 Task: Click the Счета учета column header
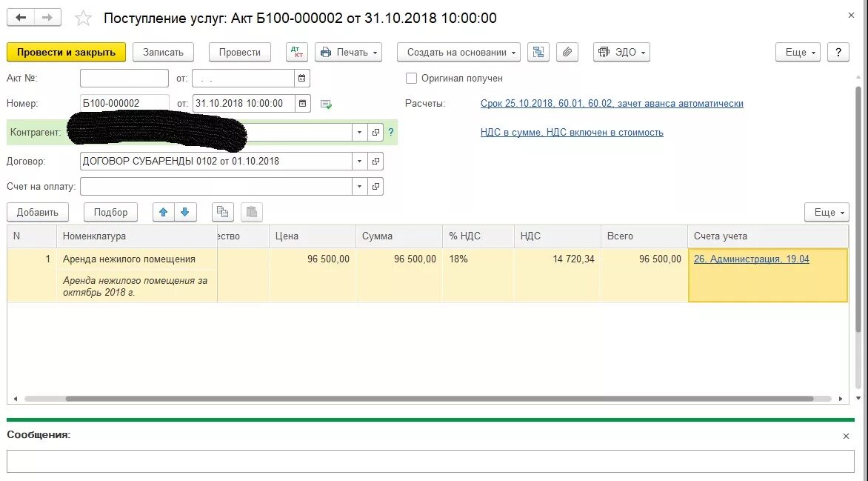tap(768, 236)
